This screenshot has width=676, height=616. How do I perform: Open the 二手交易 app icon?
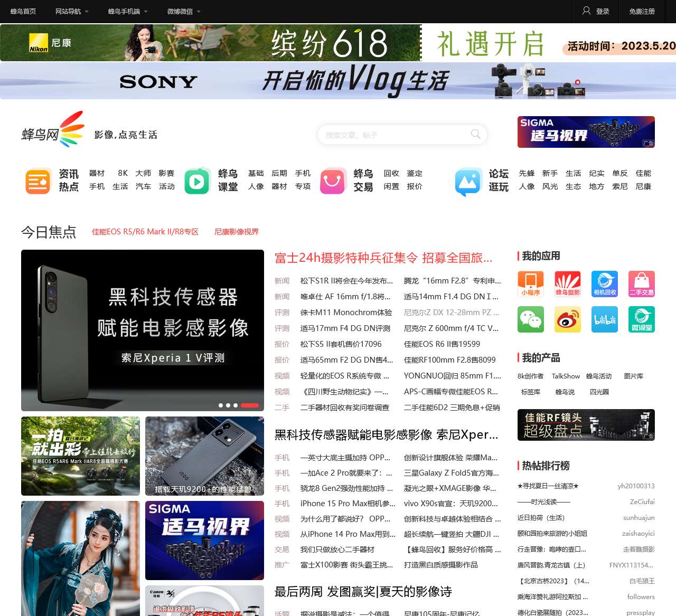(642, 284)
